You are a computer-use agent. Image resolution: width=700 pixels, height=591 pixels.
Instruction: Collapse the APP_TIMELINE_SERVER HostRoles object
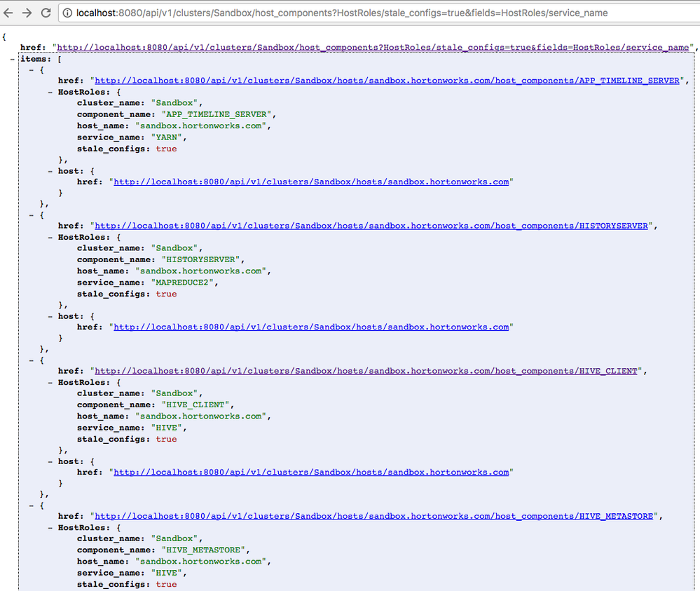tap(48, 91)
